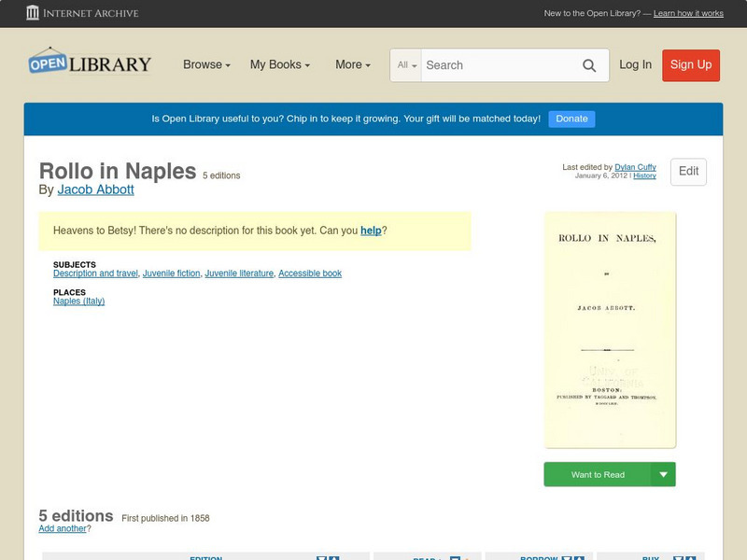Click the Log In link
The width and height of the screenshot is (747, 560).
(635, 64)
